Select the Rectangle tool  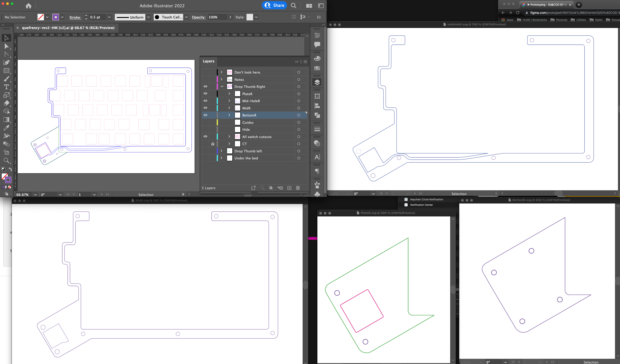click(6, 71)
